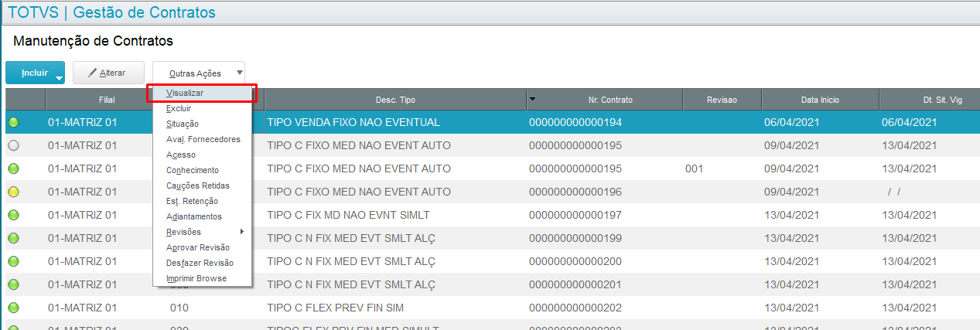The width and height of the screenshot is (980, 330).
Task: Click the empty / / date of contract 196
Action: click(x=895, y=192)
